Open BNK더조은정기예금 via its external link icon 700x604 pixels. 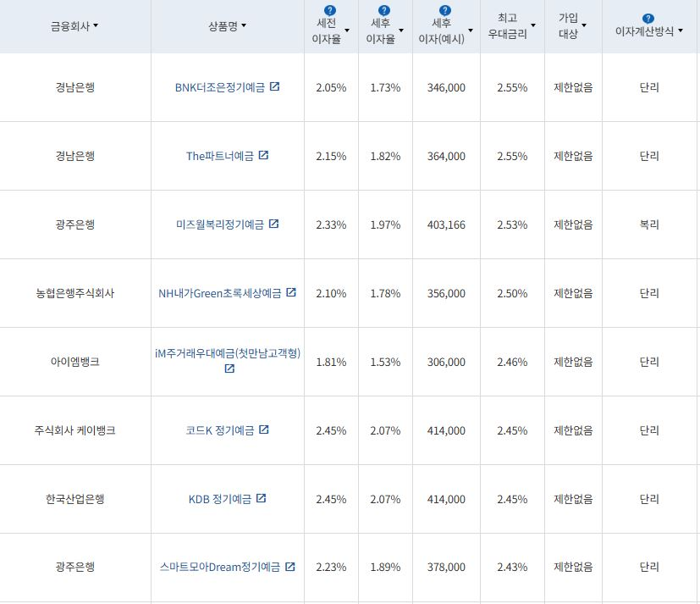pyautogui.click(x=275, y=87)
